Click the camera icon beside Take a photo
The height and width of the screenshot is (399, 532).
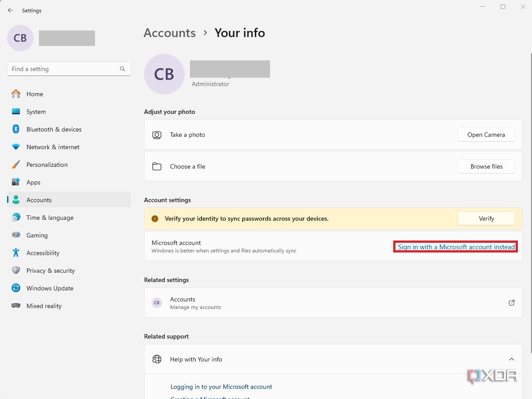[157, 135]
